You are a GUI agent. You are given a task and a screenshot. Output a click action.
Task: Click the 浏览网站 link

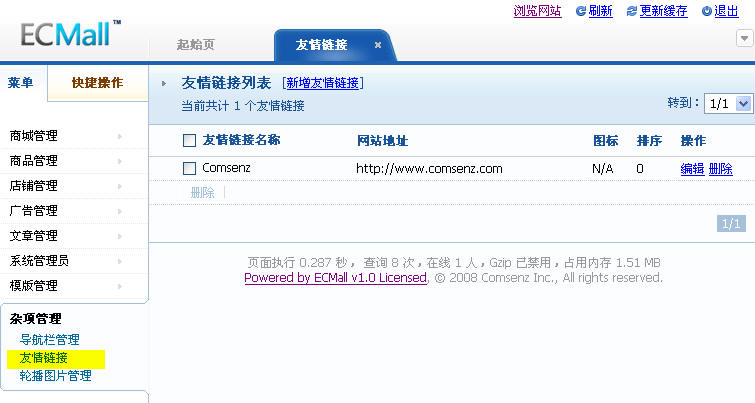click(537, 11)
